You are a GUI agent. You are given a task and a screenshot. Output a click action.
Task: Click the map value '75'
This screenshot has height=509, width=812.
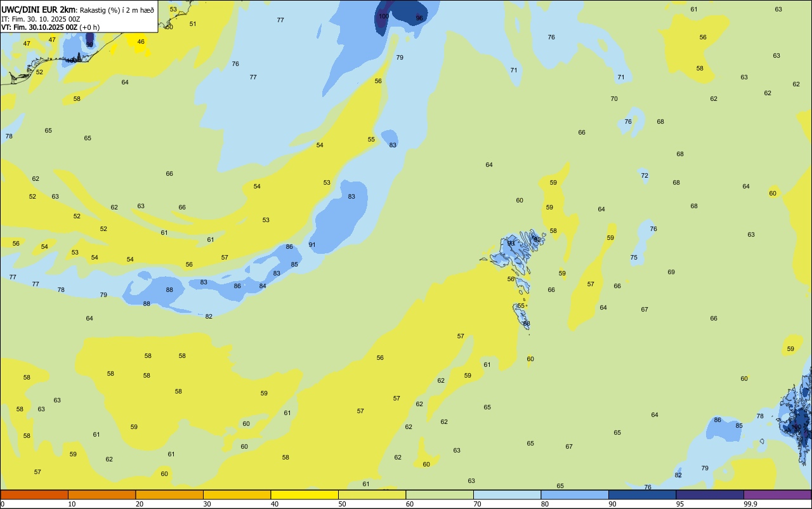(634, 258)
